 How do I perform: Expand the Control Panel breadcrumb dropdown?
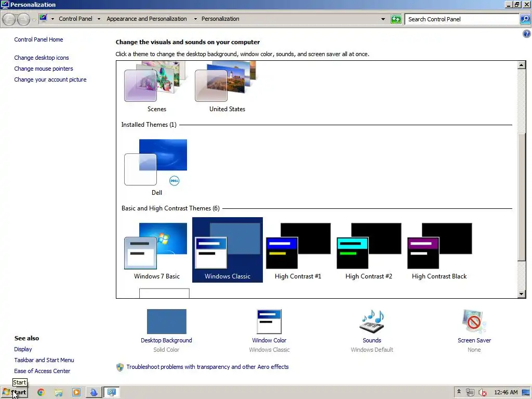pyautogui.click(x=99, y=19)
